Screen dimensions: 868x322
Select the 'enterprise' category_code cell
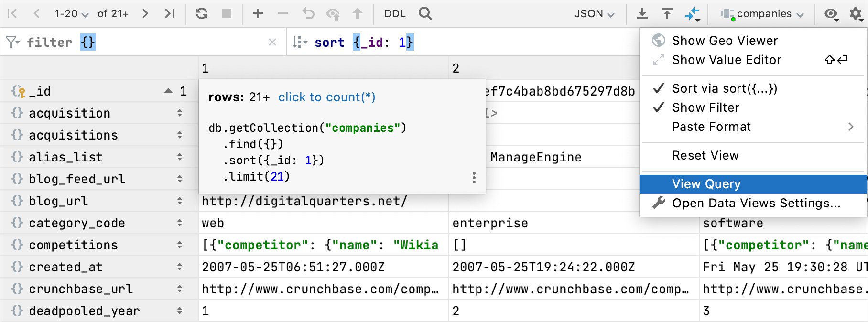[x=574, y=223]
